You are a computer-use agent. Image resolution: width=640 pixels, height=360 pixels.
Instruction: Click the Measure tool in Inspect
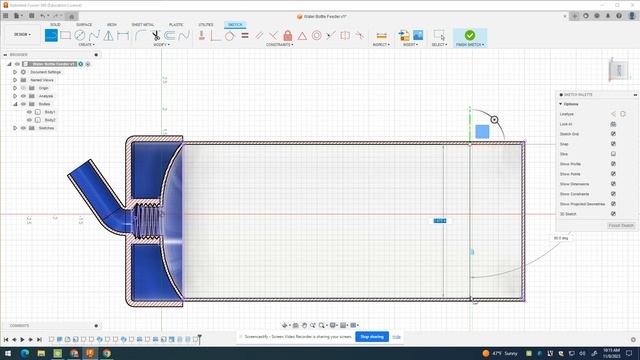point(381,36)
